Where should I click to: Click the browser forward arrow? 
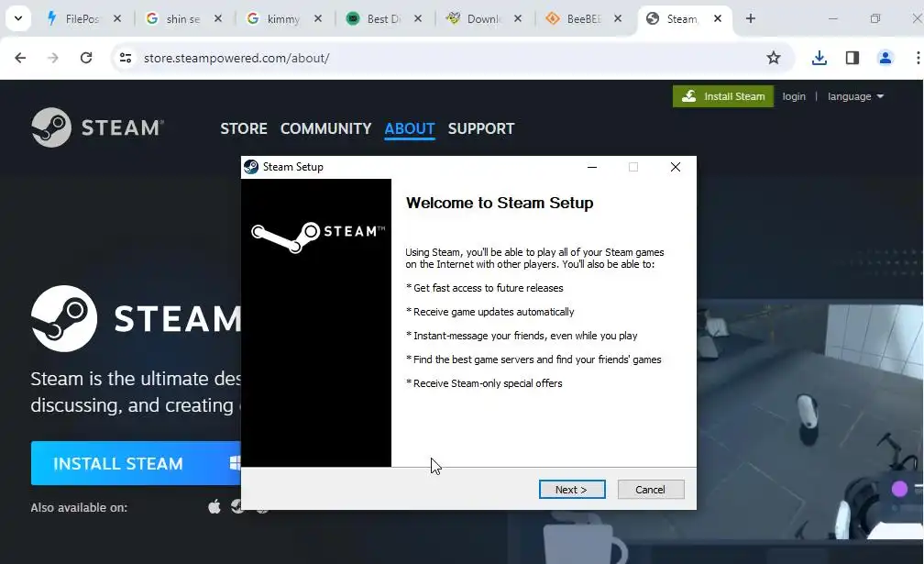[x=53, y=58]
